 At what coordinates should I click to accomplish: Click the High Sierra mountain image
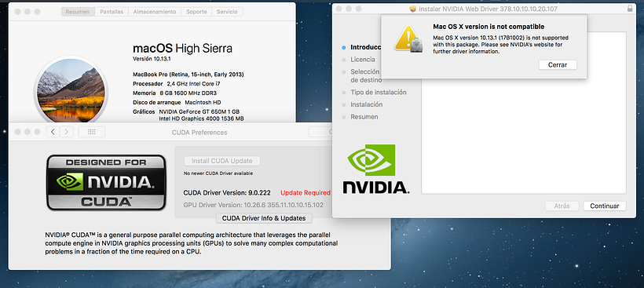(x=71, y=89)
